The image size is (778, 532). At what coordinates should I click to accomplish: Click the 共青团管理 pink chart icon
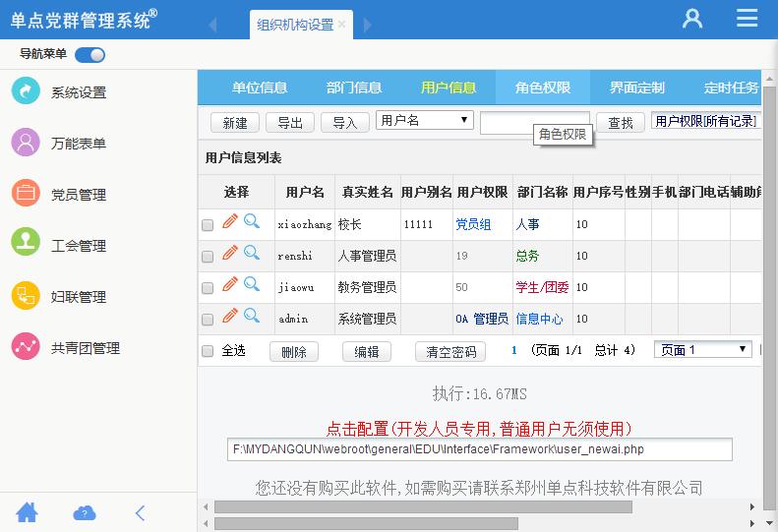[x=26, y=346]
